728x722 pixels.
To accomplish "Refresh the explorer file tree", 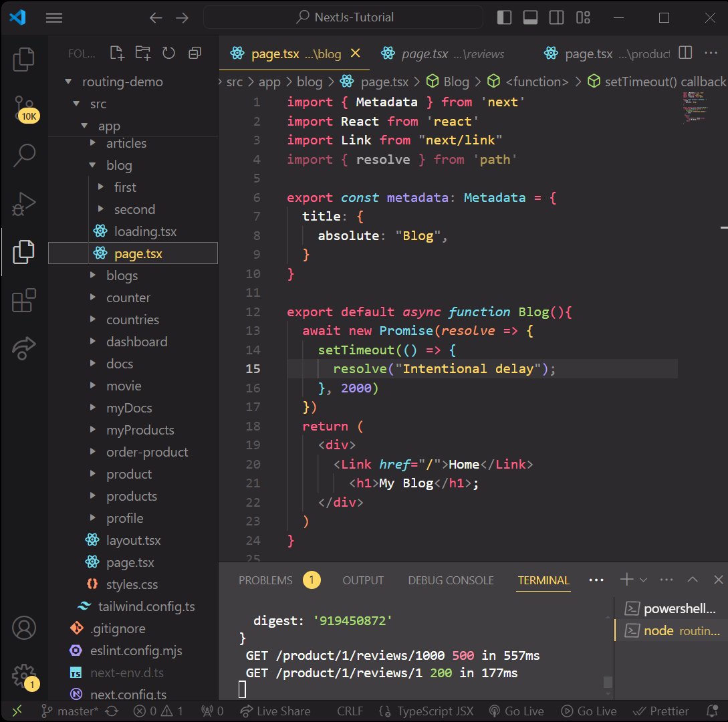I will point(168,53).
